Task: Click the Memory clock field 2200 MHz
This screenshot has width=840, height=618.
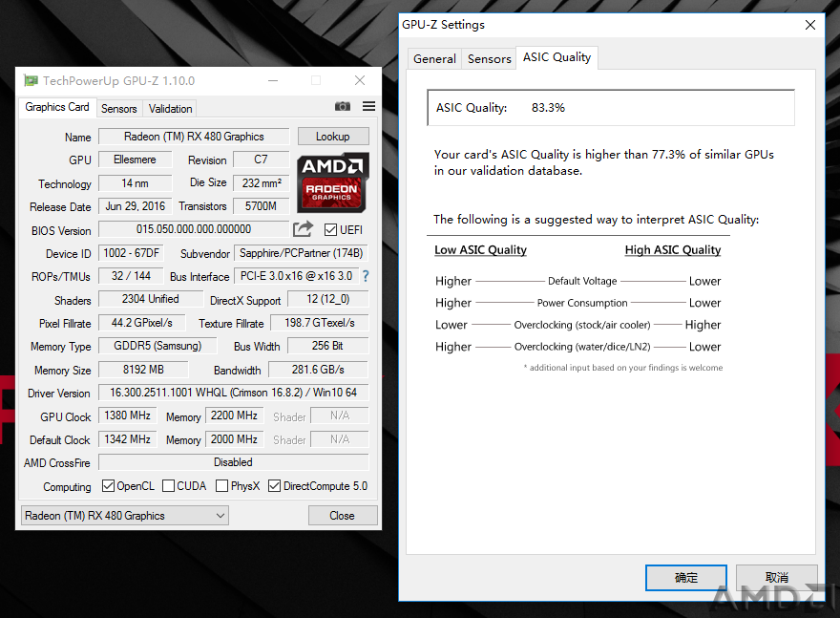Action: (x=234, y=416)
